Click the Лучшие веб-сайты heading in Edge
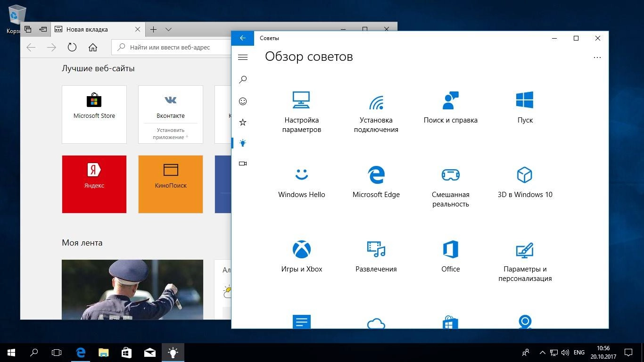 [98, 68]
